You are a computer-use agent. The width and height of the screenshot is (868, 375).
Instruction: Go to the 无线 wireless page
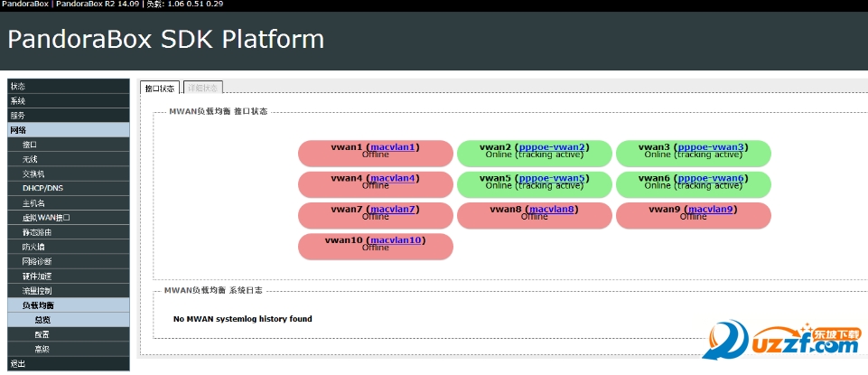coord(69,159)
